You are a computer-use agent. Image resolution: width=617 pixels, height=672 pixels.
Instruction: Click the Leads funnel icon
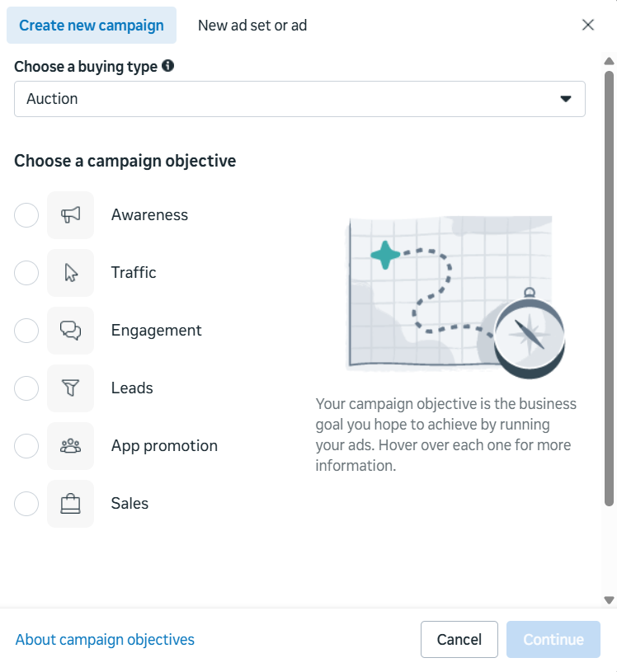pos(70,388)
